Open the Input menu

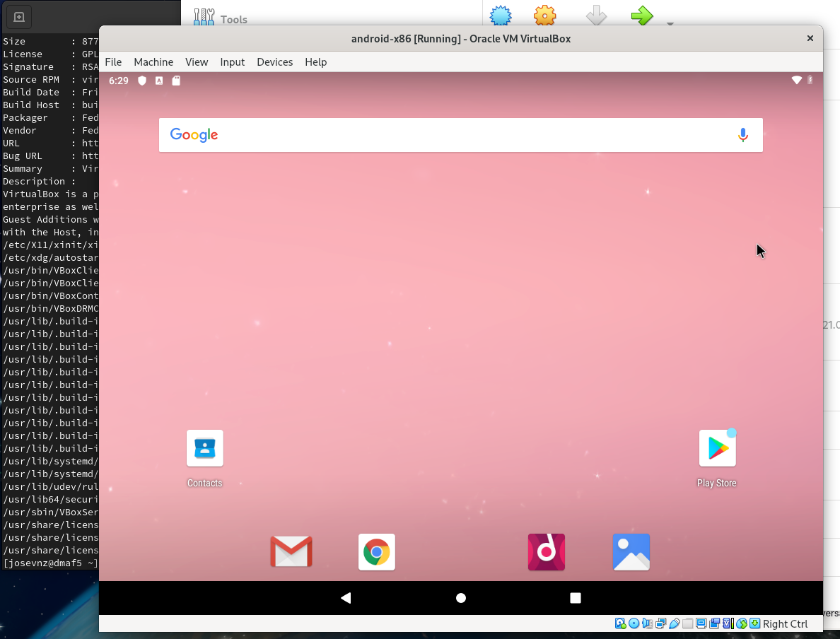click(232, 62)
